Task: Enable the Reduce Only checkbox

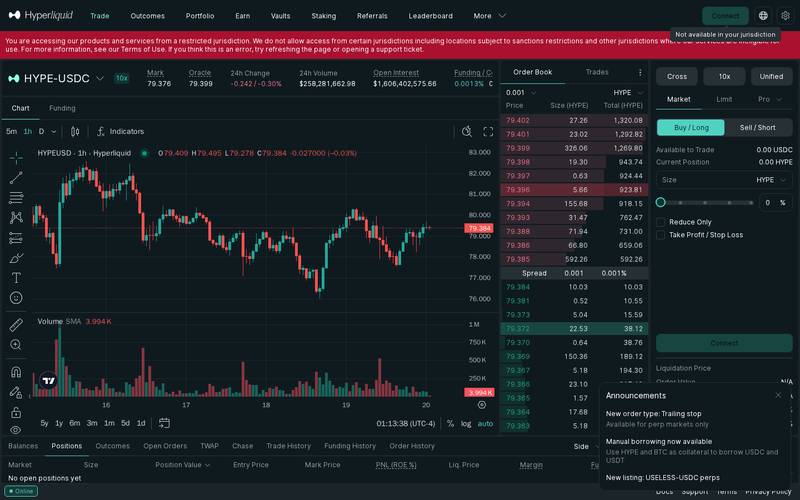Action: pos(661,222)
